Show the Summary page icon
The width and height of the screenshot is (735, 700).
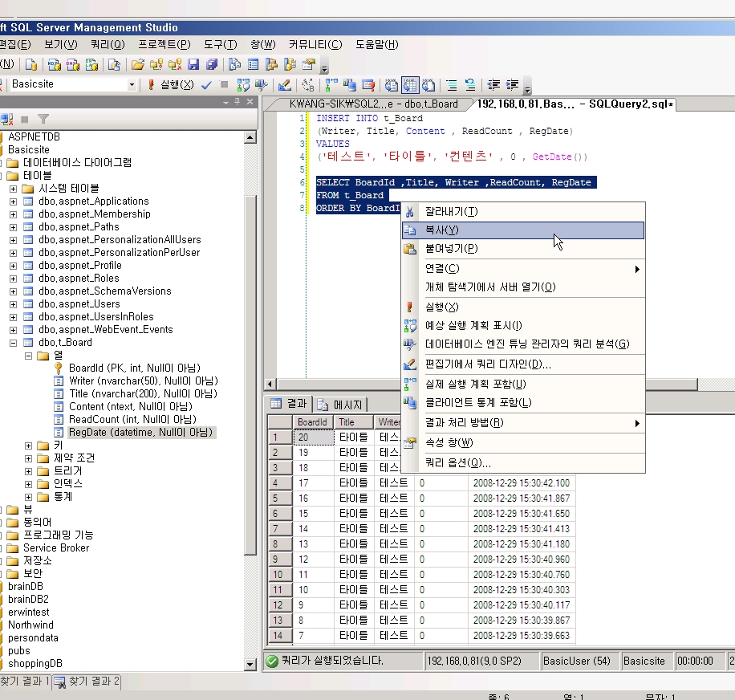point(253,64)
